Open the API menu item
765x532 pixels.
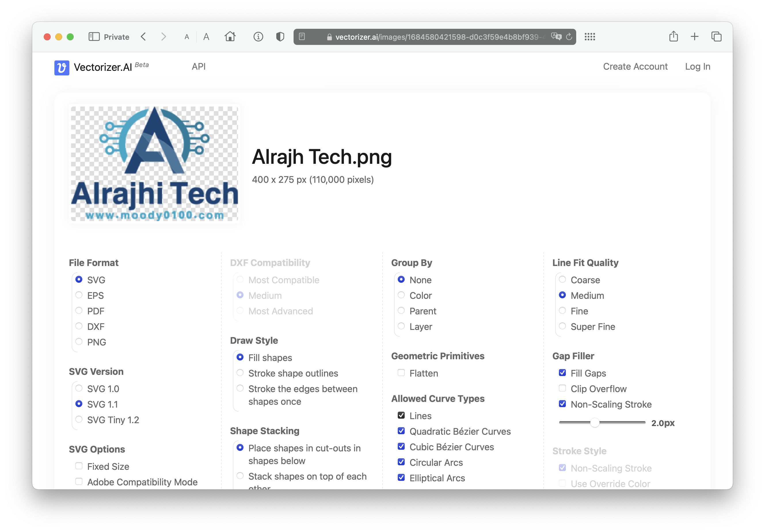click(199, 67)
